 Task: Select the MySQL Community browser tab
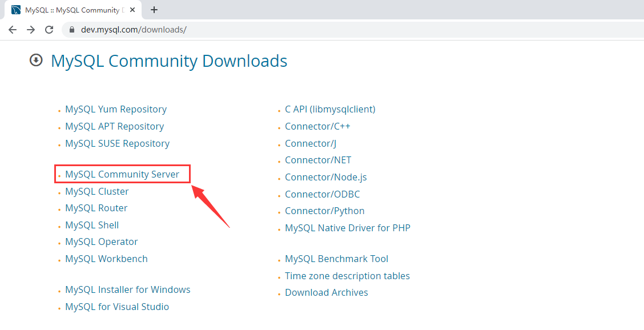click(x=72, y=10)
